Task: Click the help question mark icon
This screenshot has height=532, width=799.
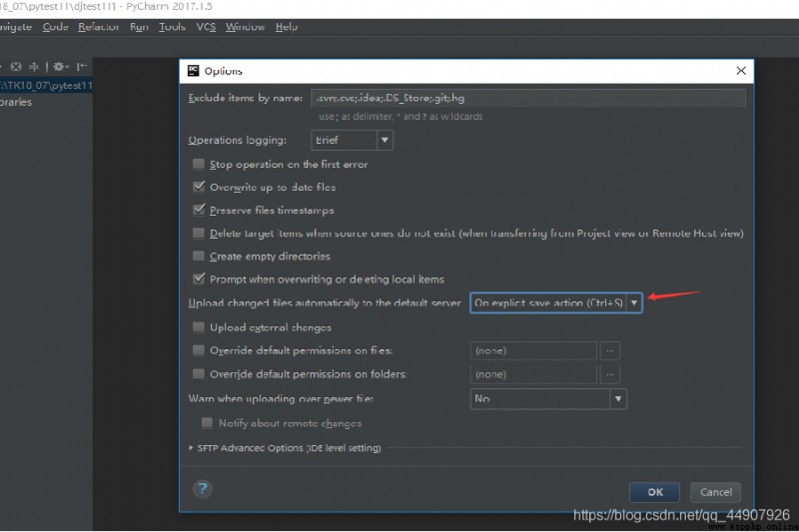Action: click(203, 489)
